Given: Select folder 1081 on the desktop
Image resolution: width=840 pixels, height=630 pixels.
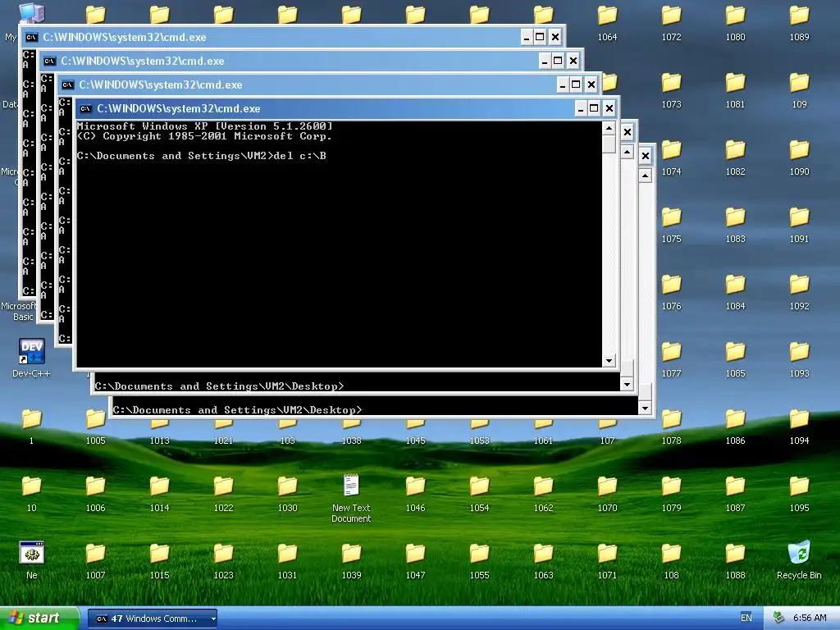Looking at the screenshot, I should (x=735, y=90).
